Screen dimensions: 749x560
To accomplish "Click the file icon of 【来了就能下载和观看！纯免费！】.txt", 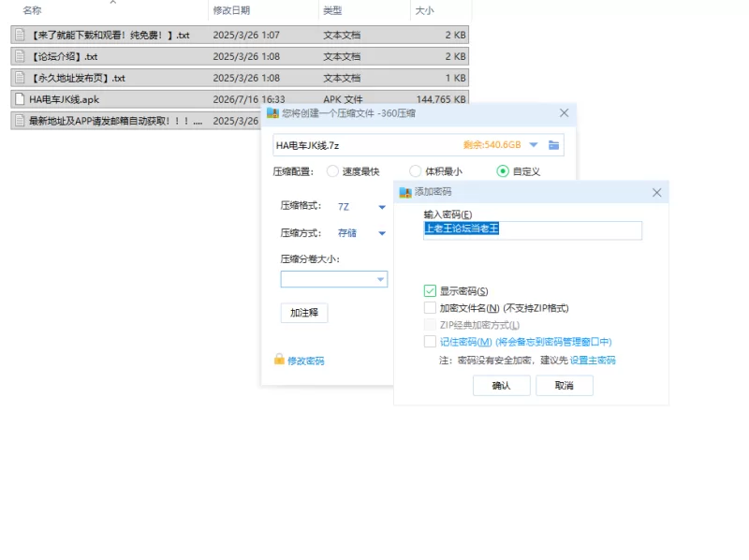I will 20,35.
